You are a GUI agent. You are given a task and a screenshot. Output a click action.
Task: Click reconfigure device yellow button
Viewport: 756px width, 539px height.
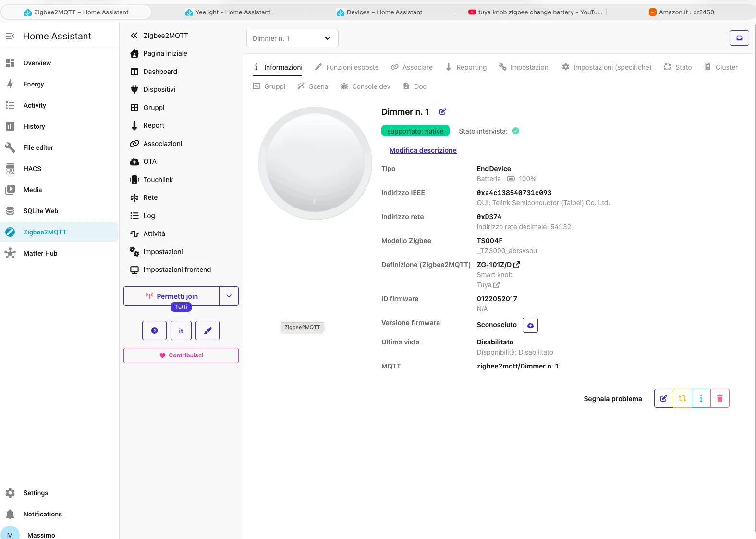point(683,398)
